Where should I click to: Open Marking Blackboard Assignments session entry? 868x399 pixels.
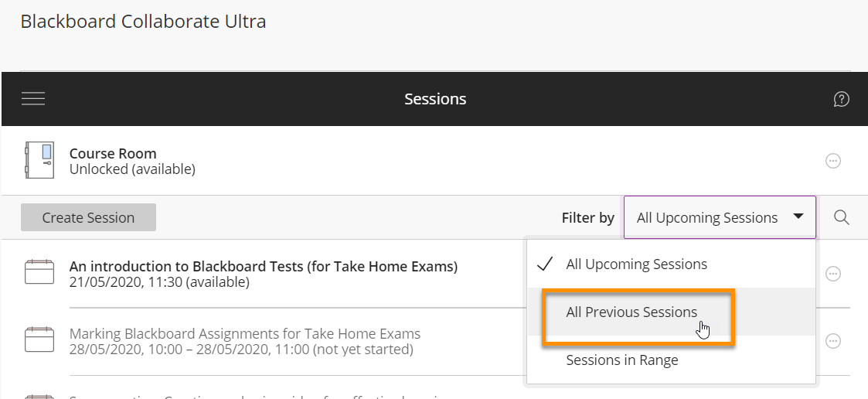[x=245, y=334]
